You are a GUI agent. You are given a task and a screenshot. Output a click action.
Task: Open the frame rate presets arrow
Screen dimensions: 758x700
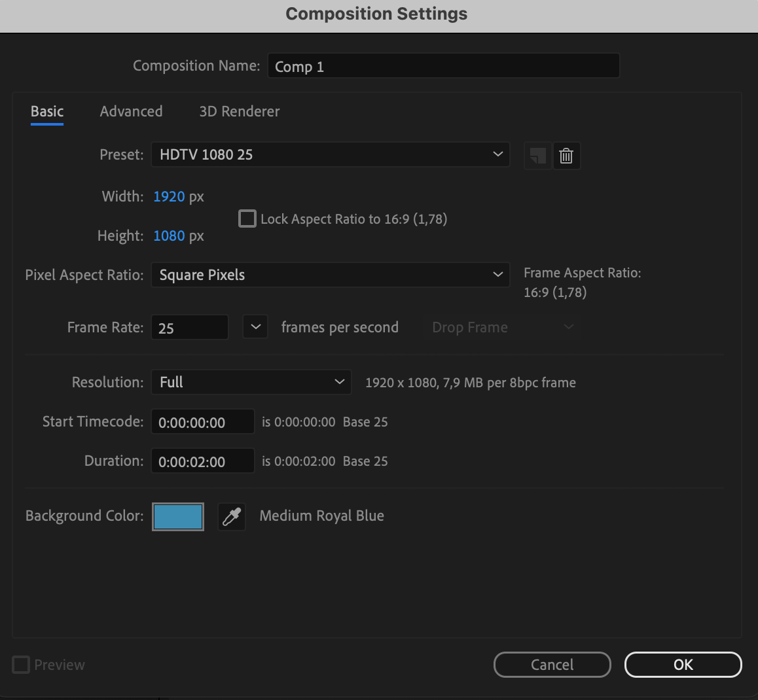(x=255, y=327)
